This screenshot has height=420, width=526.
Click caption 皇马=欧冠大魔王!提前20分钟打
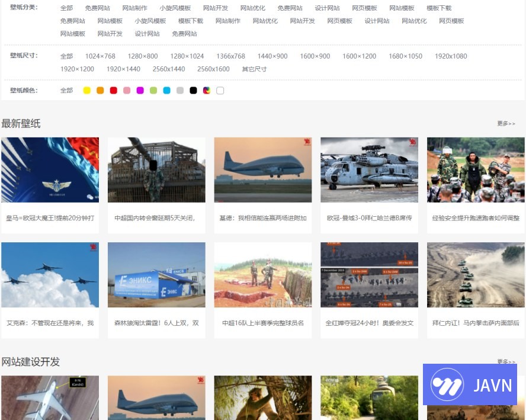(x=50, y=218)
